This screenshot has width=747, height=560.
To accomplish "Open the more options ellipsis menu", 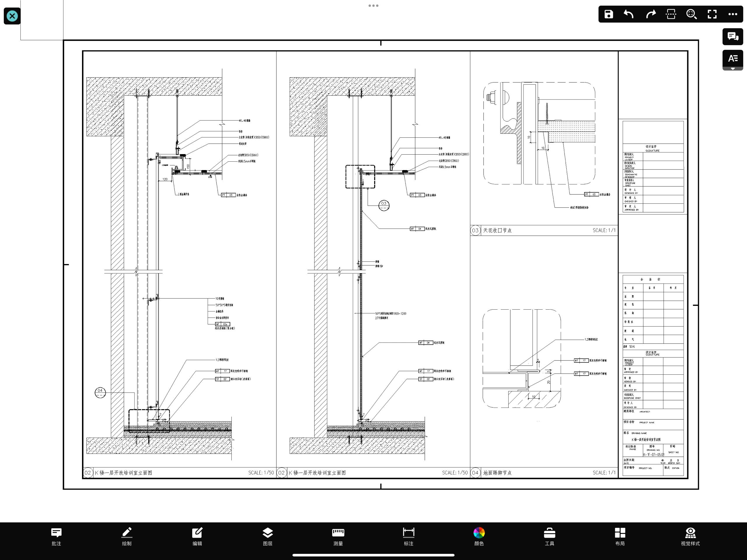I will click(732, 14).
